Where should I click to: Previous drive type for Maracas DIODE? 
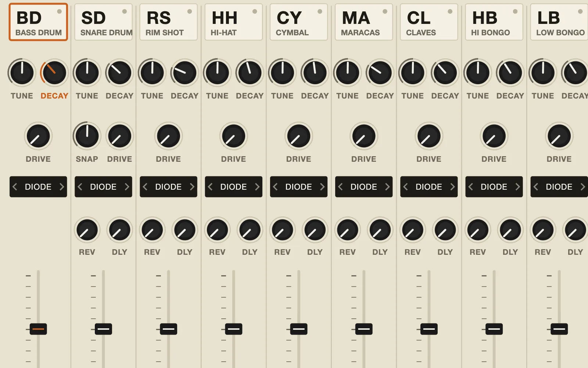[340, 187]
